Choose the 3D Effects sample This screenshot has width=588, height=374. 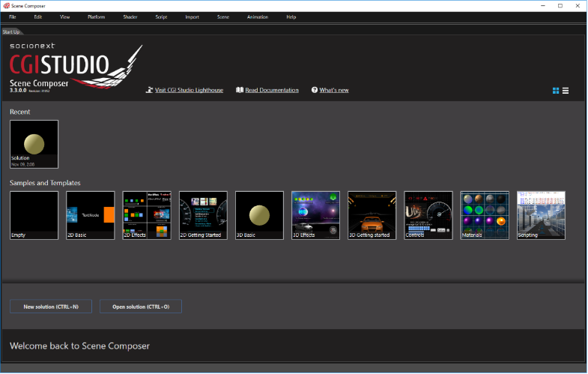316,215
